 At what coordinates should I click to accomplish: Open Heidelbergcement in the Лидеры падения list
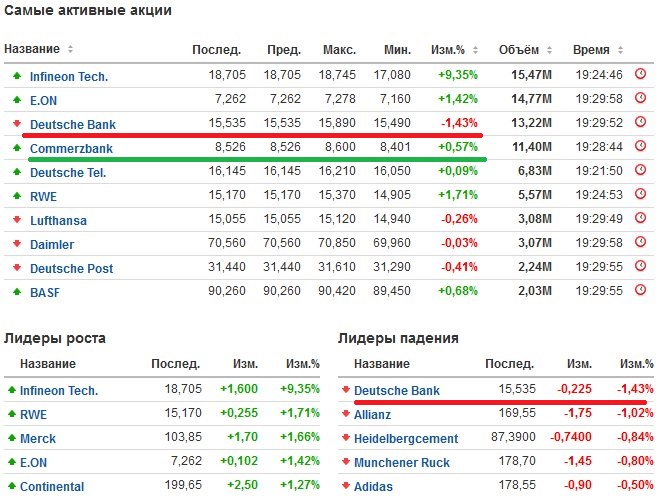coord(406,438)
